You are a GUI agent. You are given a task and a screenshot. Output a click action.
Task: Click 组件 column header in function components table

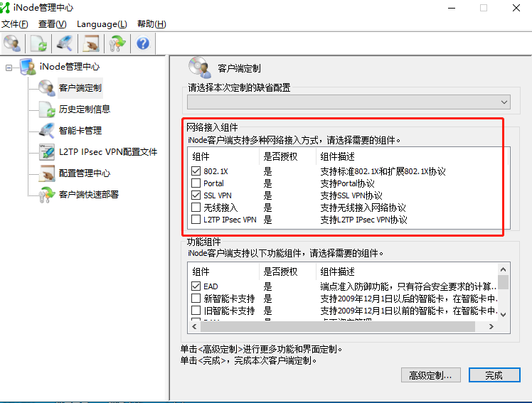(201, 272)
